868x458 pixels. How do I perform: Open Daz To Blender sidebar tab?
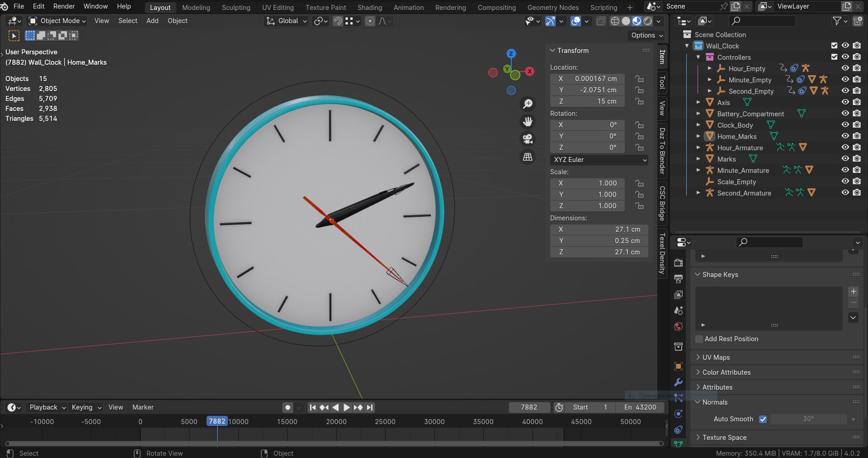[662, 151]
